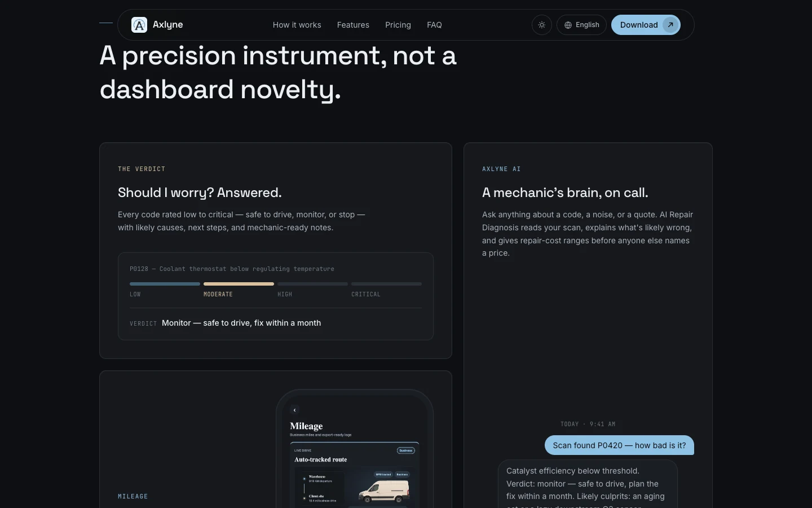Toggle the light/dark theme sun button
The image size is (812, 508).
[x=542, y=25]
